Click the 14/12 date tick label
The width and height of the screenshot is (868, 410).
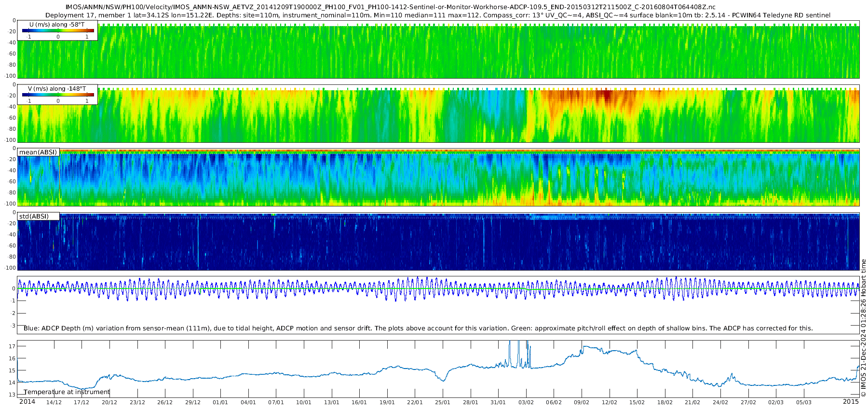(x=54, y=402)
